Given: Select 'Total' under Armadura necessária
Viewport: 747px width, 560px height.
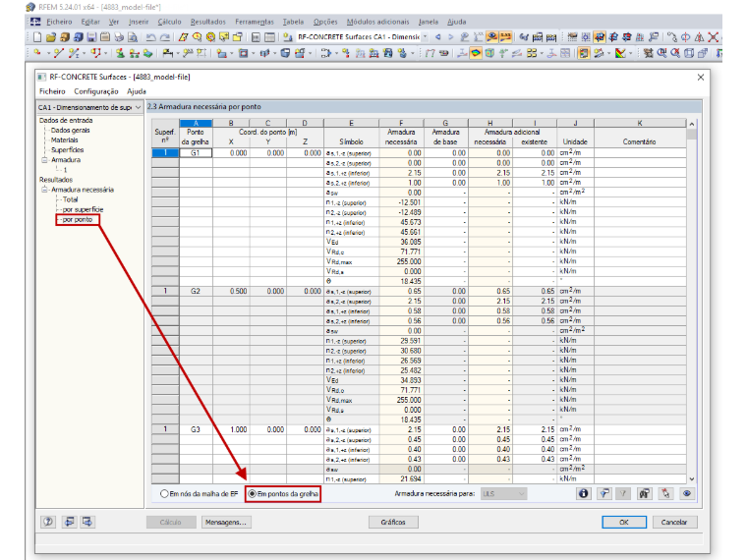Looking at the screenshot, I should click(x=70, y=199).
